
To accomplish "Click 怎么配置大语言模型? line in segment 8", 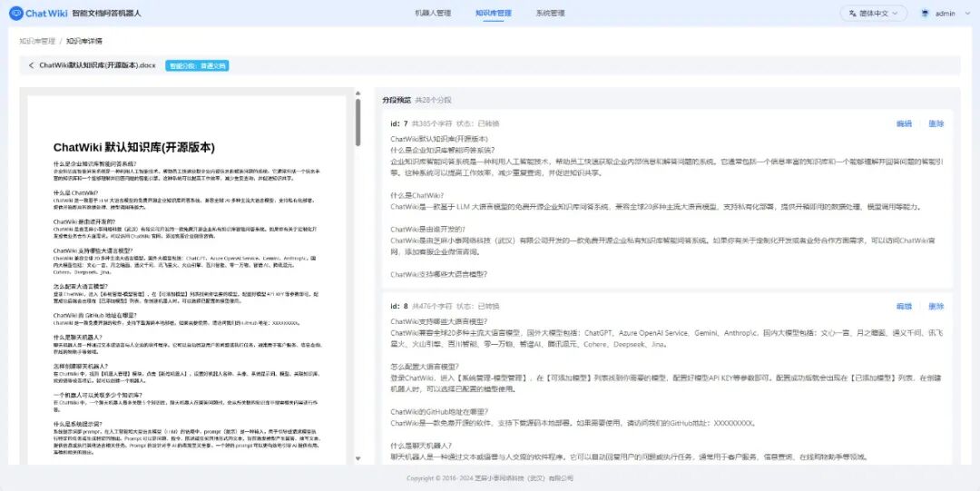I will [425, 367].
